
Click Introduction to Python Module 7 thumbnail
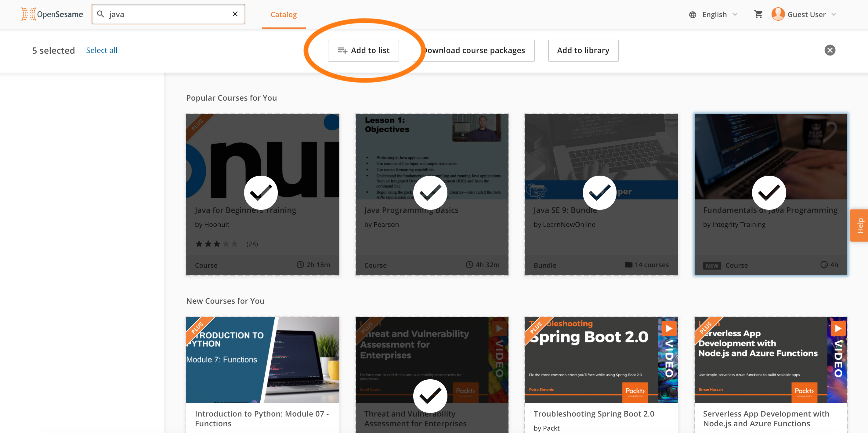coord(262,360)
